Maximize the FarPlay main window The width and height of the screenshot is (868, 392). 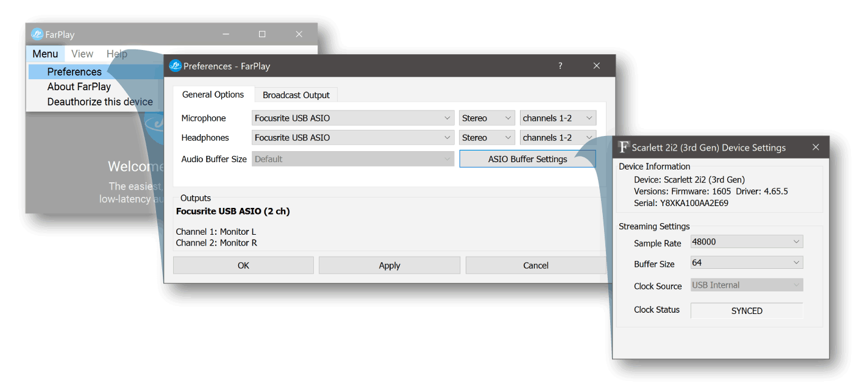click(x=262, y=35)
